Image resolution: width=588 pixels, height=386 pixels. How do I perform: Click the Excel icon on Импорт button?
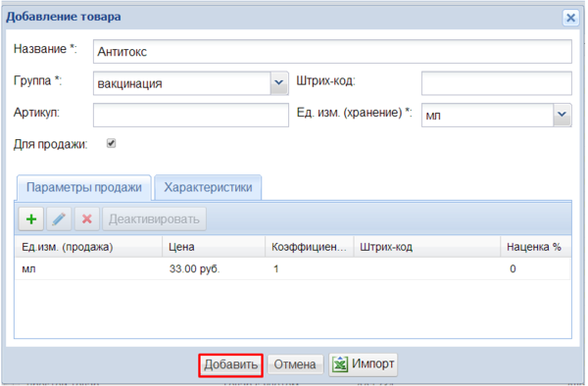[x=340, y=364]
